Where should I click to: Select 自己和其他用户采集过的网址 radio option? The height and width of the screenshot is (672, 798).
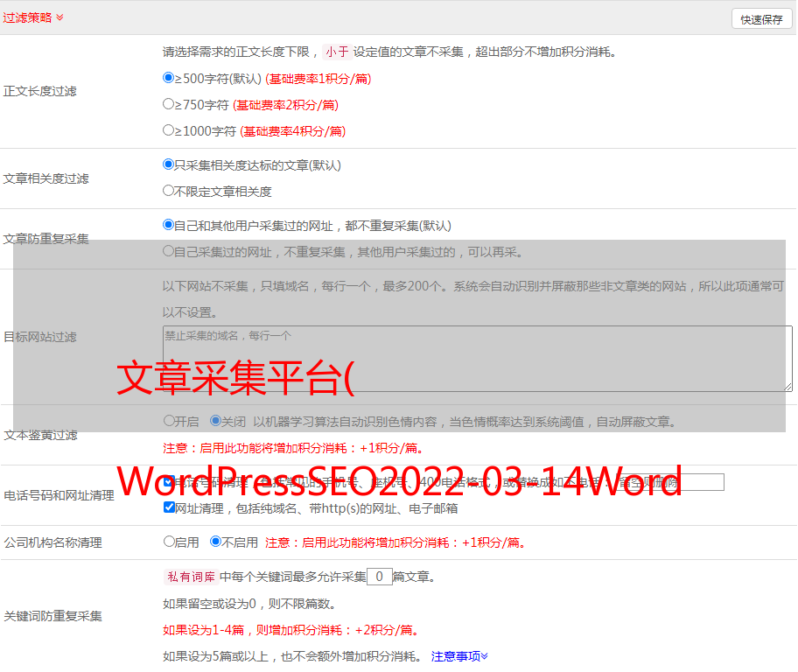[x=168, y=225]
